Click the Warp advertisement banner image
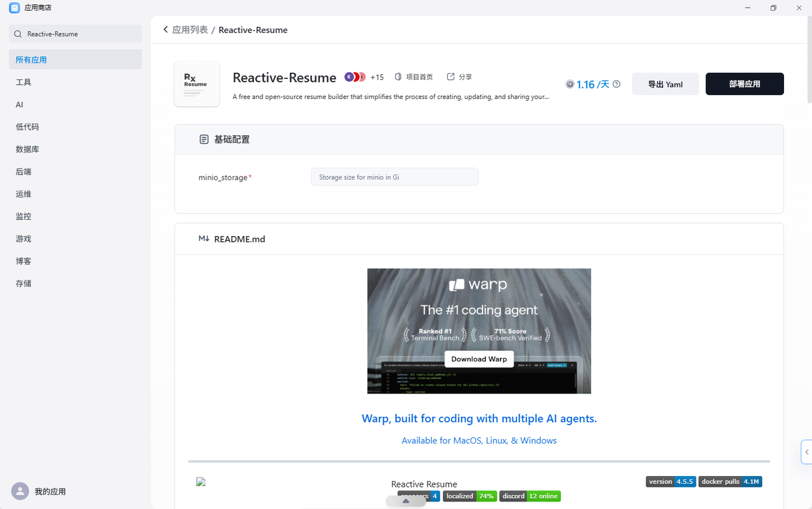Image resolution: width=812 pixels, height=509 pixels. pos(479,331)
